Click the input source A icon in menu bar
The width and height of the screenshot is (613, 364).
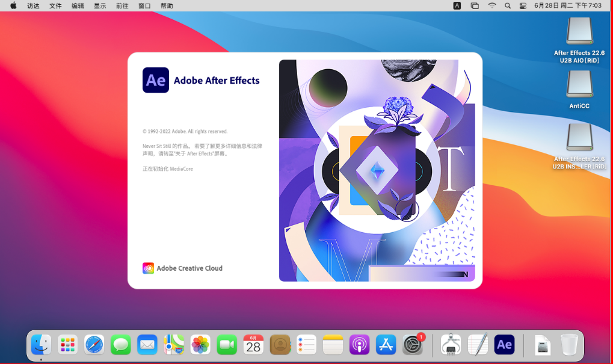click(x=457, y=5)
